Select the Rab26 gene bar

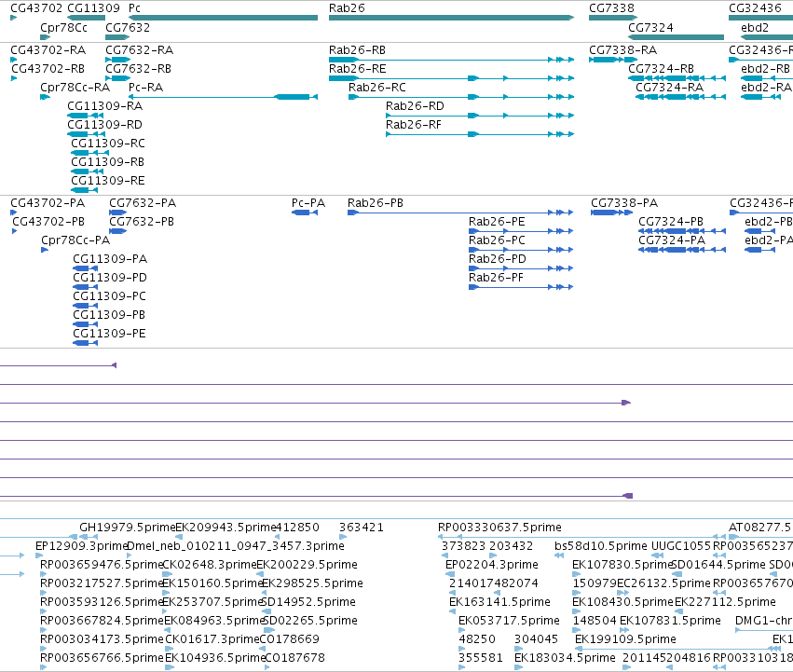(x=451, y=18)
